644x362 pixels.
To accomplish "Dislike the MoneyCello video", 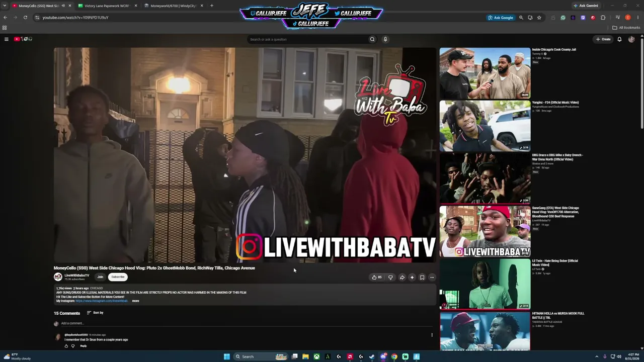I will click(x=390, y=277).
